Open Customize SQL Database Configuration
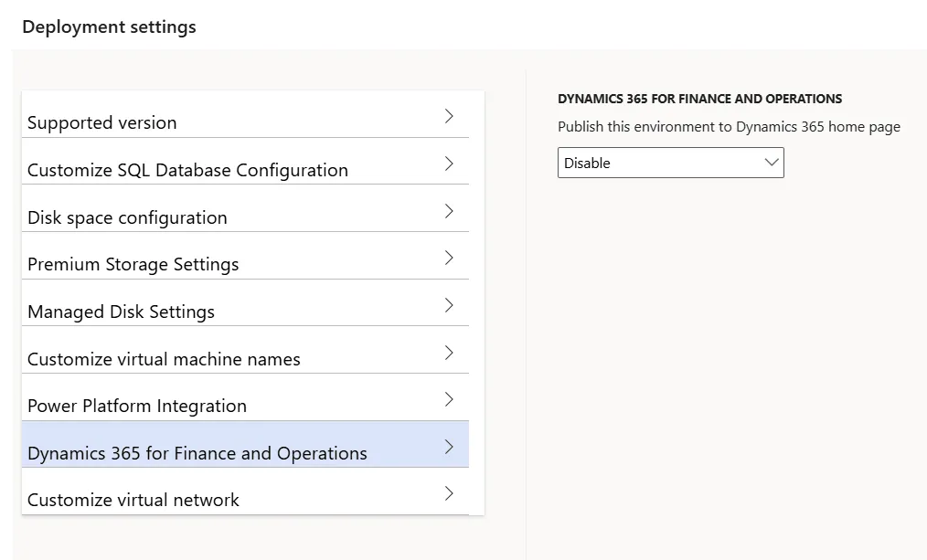 point(245,162)
